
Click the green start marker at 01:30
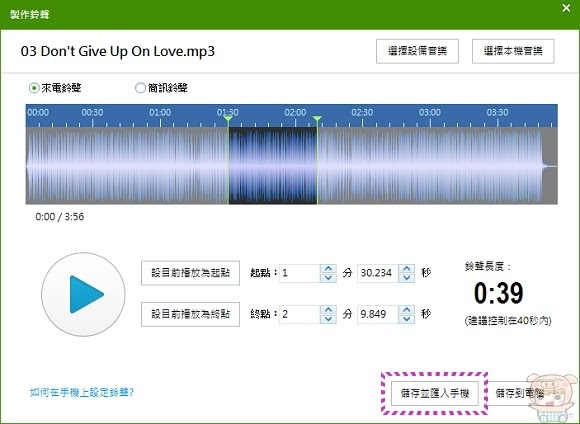(228, 118)
